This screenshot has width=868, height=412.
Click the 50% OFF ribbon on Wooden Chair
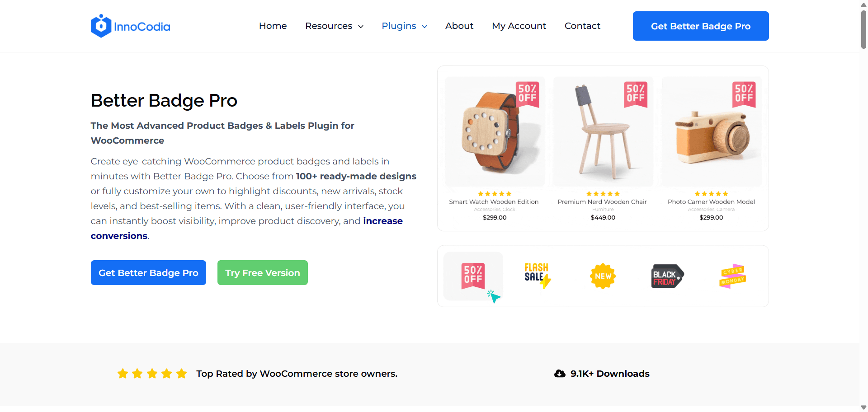point(636,94)
